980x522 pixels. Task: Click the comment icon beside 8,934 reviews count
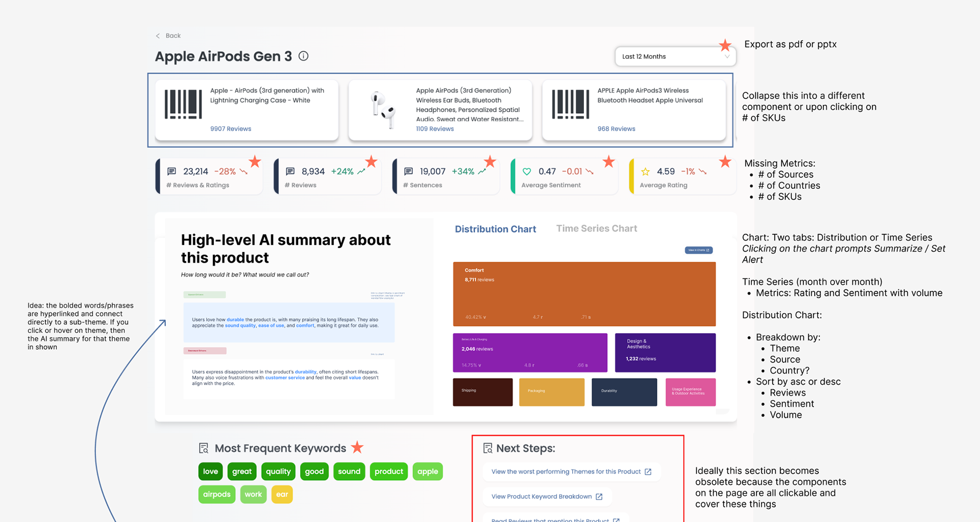point(290,171)
